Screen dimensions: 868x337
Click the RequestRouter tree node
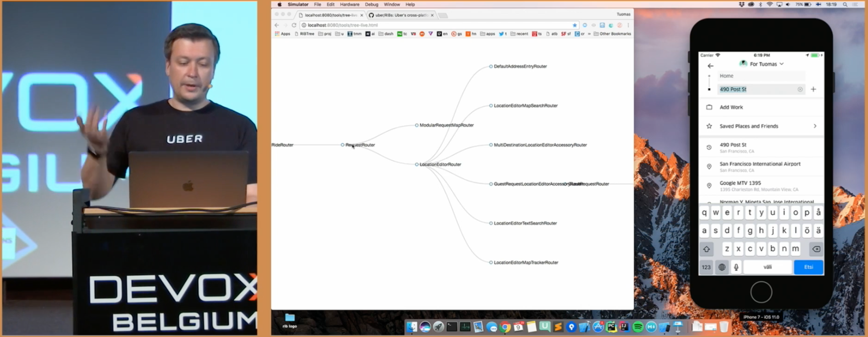[x=358, y=145]
